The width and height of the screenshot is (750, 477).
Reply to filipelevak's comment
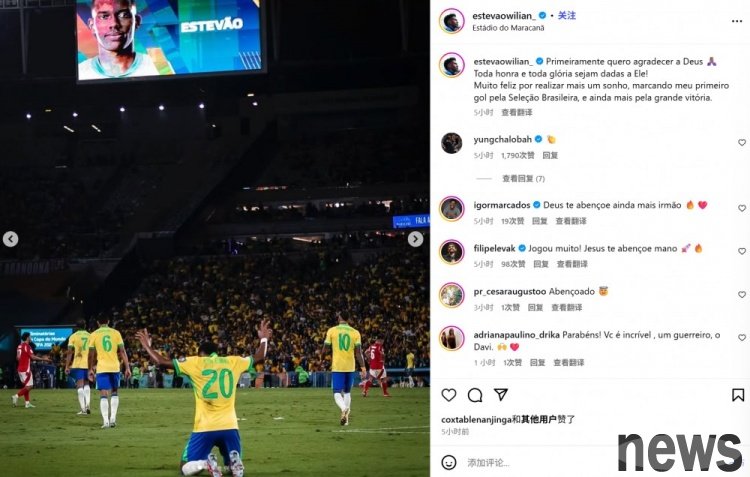pyautogui.click(x=541, y=264)
